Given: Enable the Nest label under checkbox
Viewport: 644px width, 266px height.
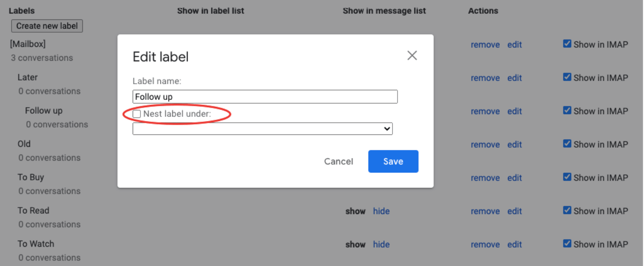Looking at the screenshot, I should pos(137,114).
